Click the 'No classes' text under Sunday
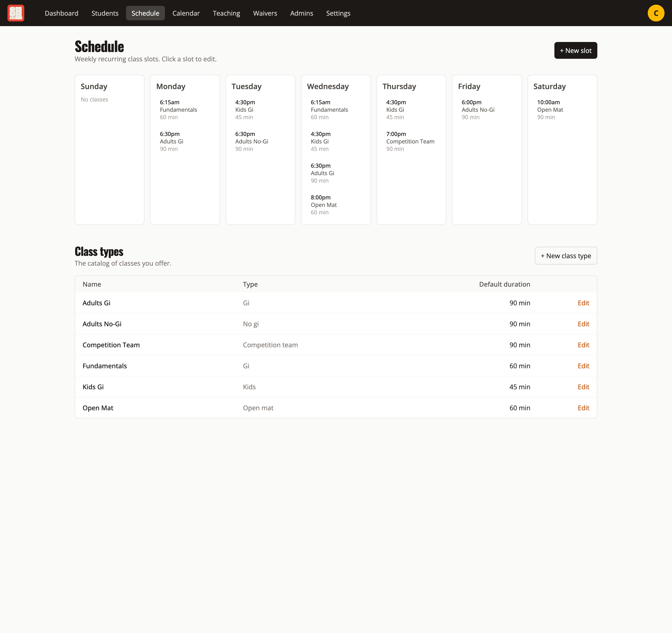The width and height of the screenshot is (672, 633). tap(94, 99)
